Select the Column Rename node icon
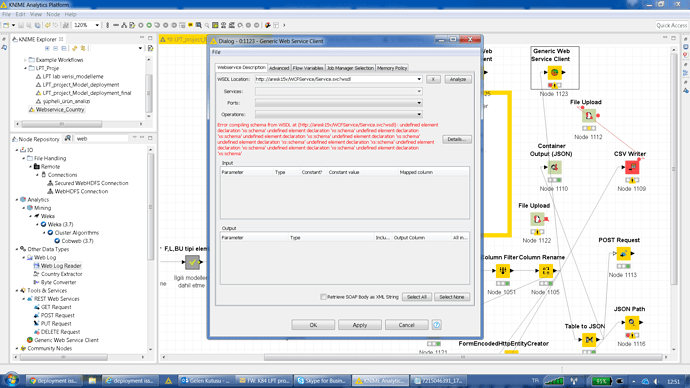Screen dimensions: 690x388 (546, 271)
